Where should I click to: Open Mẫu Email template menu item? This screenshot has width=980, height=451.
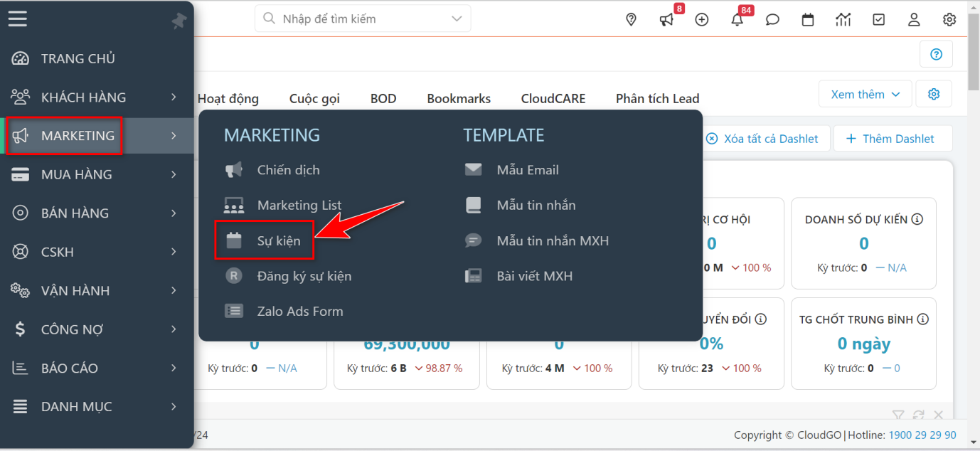coord(527,170)
